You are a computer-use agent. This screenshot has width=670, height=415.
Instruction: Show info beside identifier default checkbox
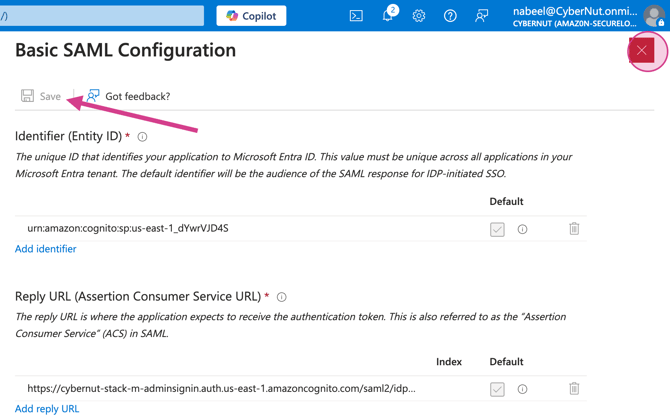point(522,229)
